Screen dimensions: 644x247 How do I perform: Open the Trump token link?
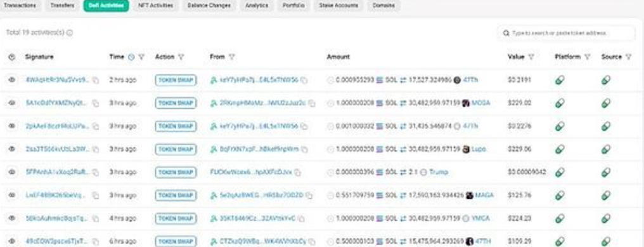tap(438, 172)
